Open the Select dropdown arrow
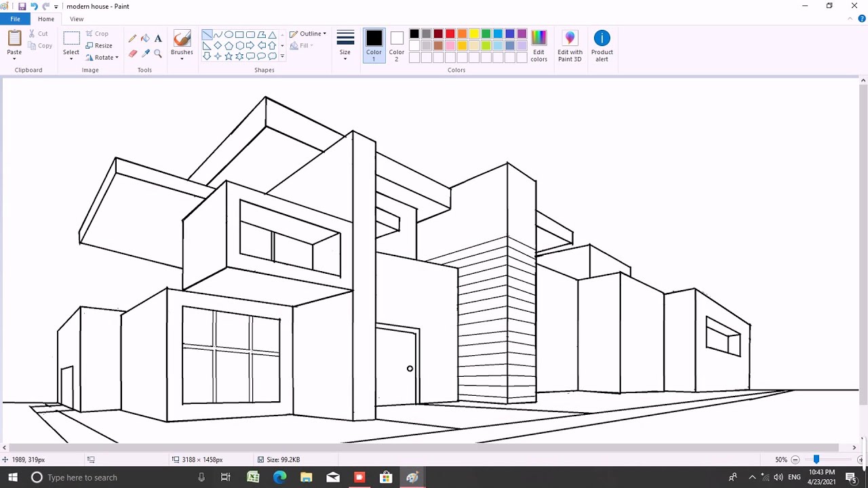 [x=71, y=59]
